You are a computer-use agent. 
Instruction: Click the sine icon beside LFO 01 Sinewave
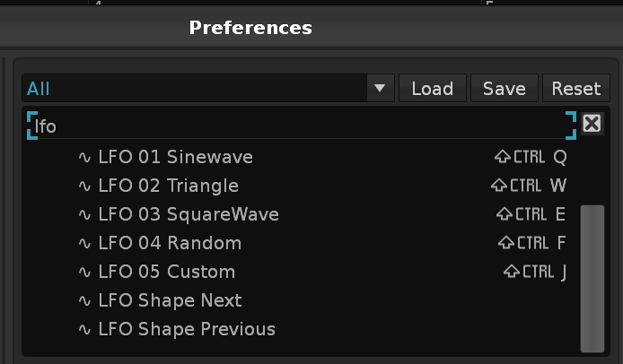[x=85, y=157]
